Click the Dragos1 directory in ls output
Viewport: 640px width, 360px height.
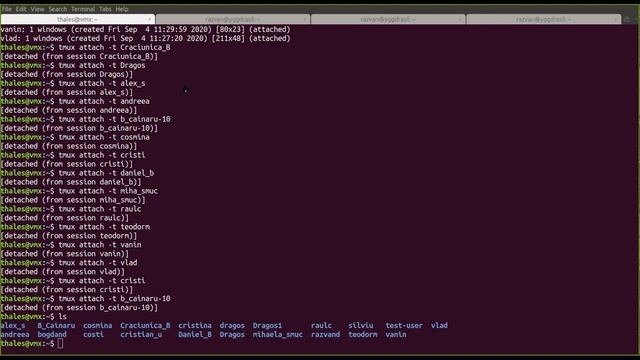point(267,326)
